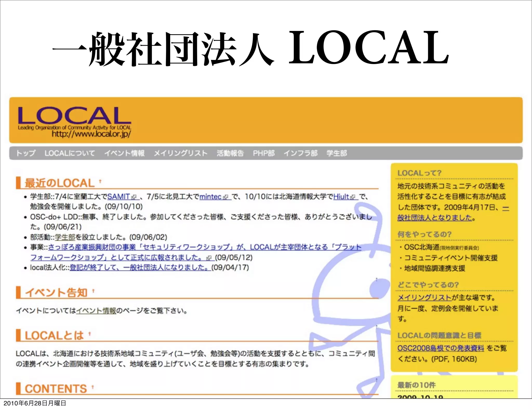Viewport: 532px width, 409px height.
Task: Click the どこでやってるの? sidebar heading
Action: pyautogui.click(x=428, y=285)
